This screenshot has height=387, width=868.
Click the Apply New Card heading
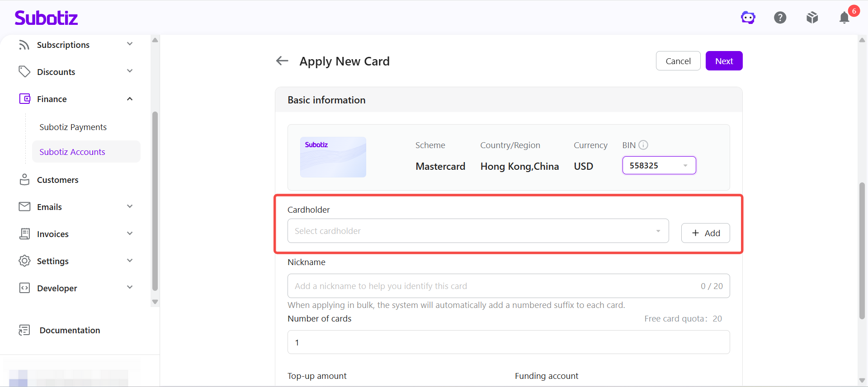point(344,61)
